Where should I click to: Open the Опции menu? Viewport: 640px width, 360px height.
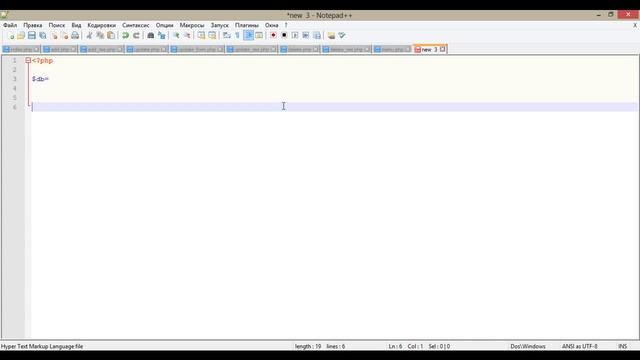coord(164,25)
